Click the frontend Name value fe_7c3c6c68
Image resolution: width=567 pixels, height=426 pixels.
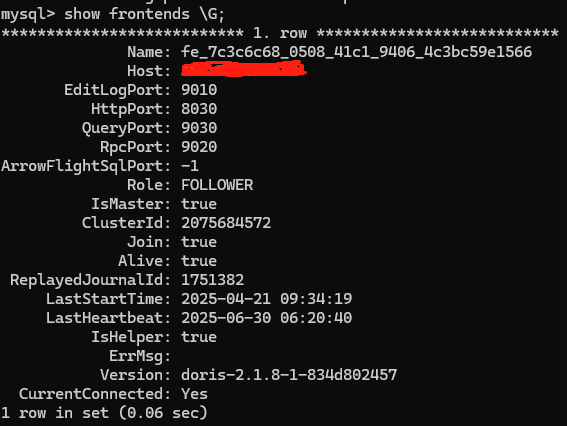point(357,52)
